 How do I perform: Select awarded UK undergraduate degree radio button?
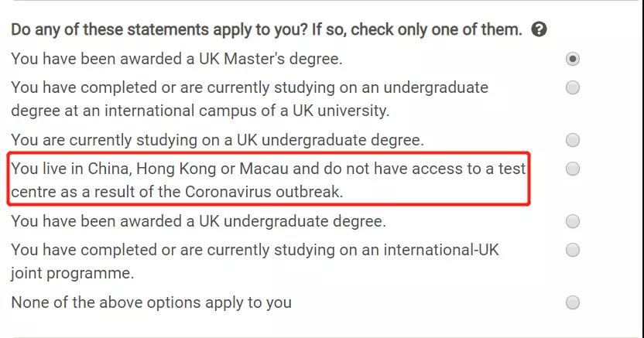tap(573, 222)
